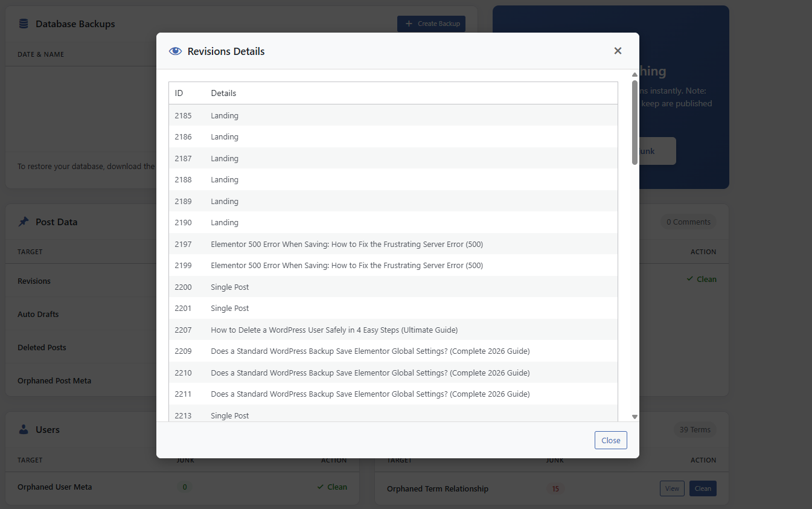Click the people icon beside Users heading
812x509 pixels.
pos(24,429)
